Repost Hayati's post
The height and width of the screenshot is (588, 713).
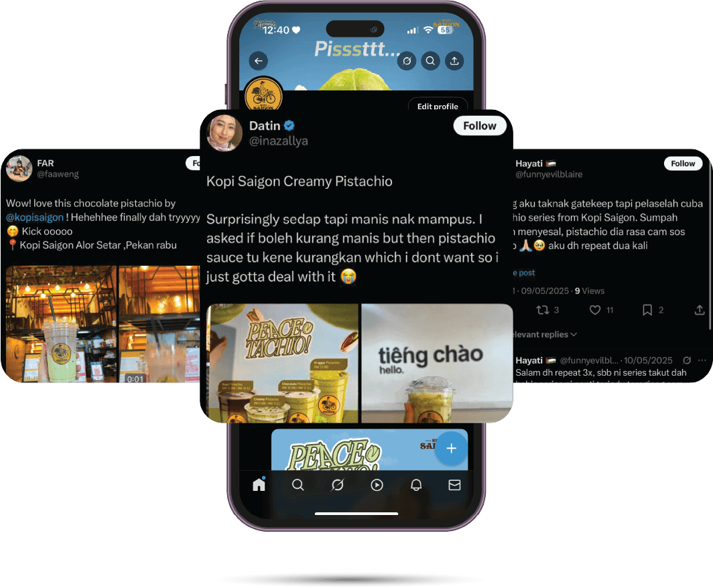point(543,310)
